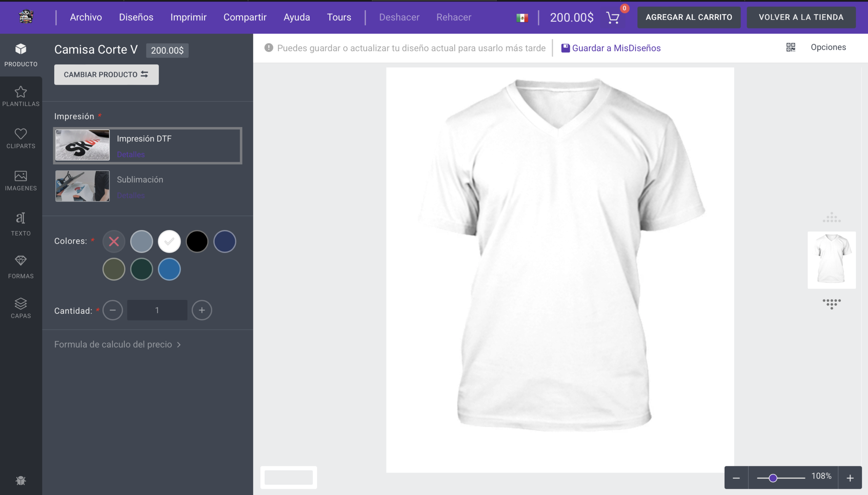This screenshot has height=495, width=868.
Task: Select the Texto tool in sidebar
Action: tap(21, 224)
